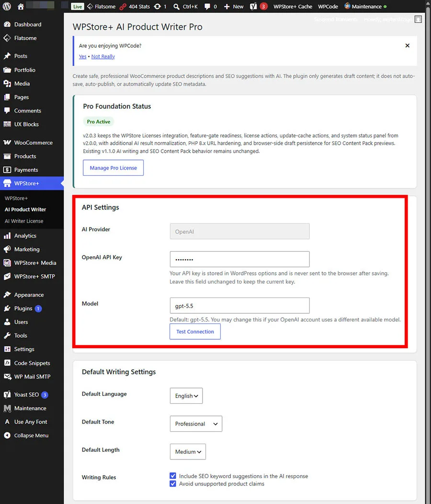Open the Ctrl+K search

coord(185,6)
